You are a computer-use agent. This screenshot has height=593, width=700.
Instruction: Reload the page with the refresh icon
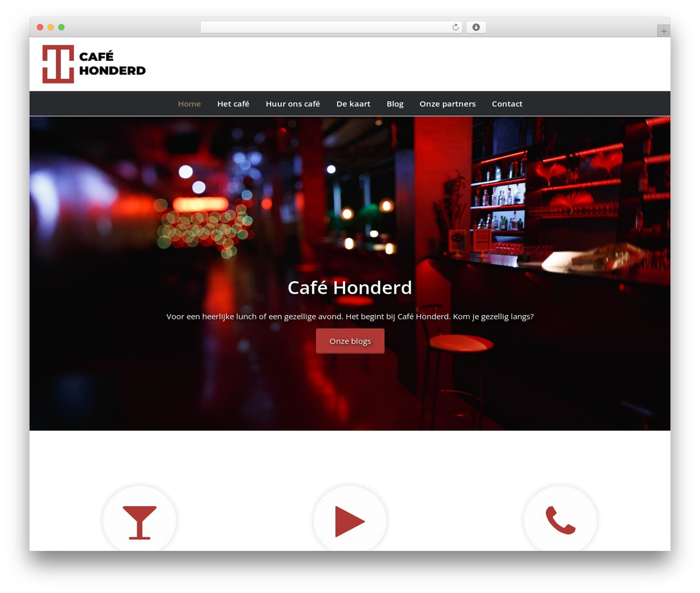[x=456, y=27]
